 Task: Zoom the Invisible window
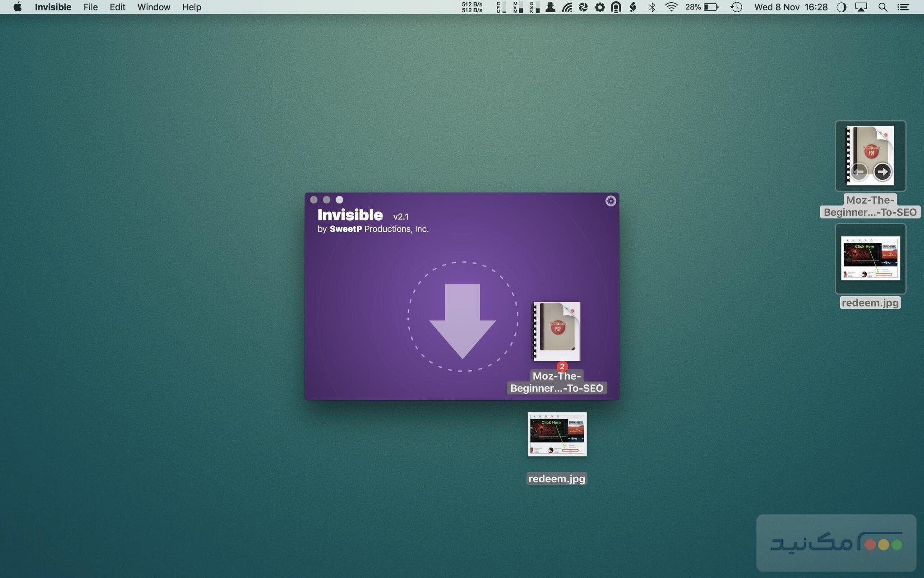click(339, 200)
